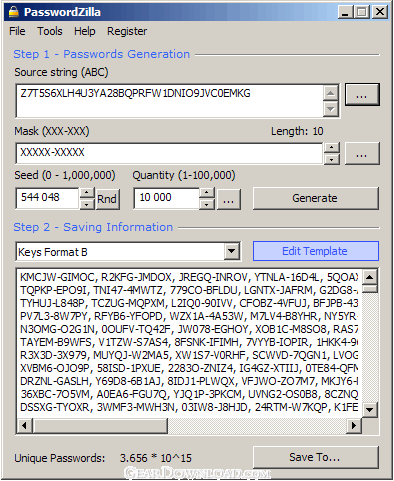
Task: Click the Unique Passwords value 3.656 * 10^15
Action: [156, 458]
